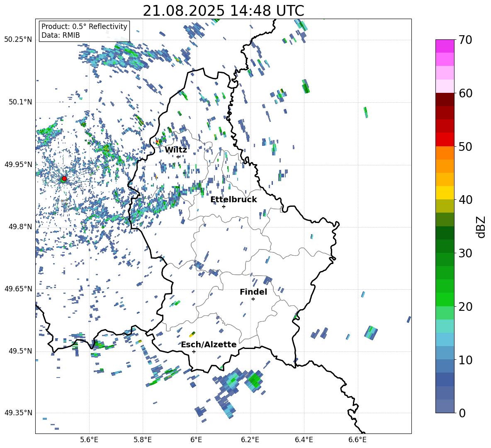Click the Esch/Alzette station cross marker
Image resolution: width=491 pixels, height=448 pixels.
(x=194, y=351)
